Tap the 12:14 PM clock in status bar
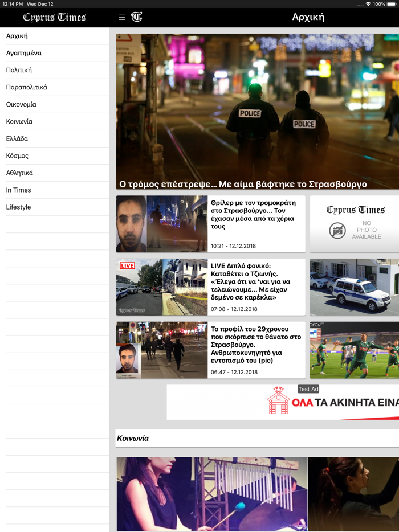The height and width of the screenshot is (532, 399). pos(13,4)
